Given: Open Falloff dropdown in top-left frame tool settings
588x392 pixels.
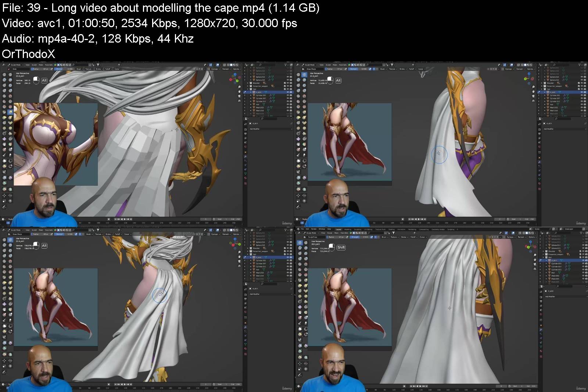Looking at the screenshot, I should pyautogui.click(x=108, y=69).
